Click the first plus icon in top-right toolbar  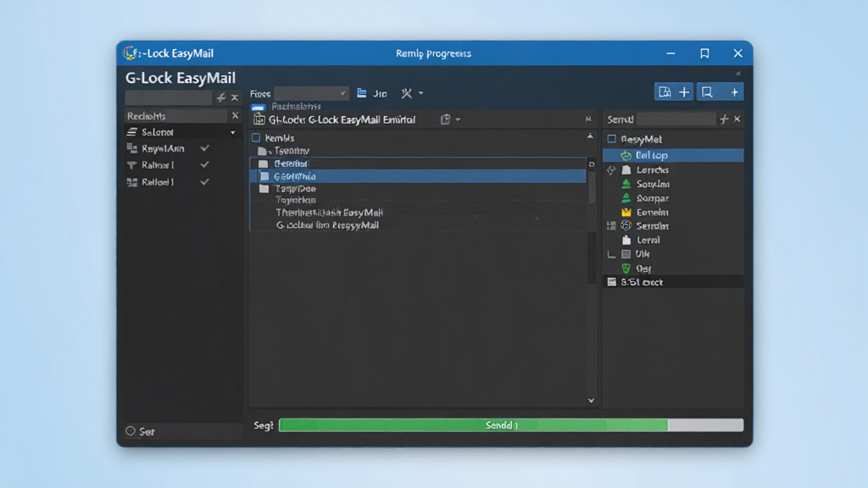pos(684,92)
